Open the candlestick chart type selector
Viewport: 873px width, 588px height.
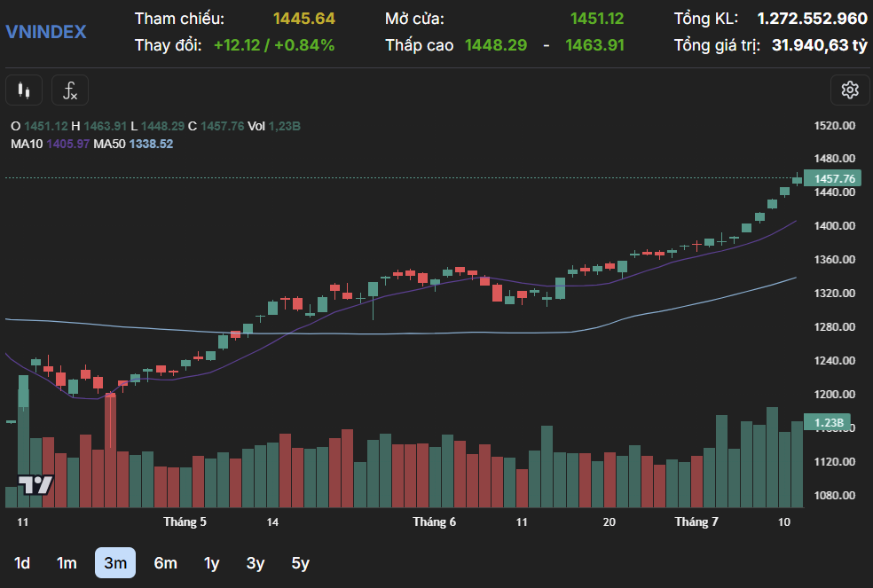pyautogui.click(x=24, y=90)
